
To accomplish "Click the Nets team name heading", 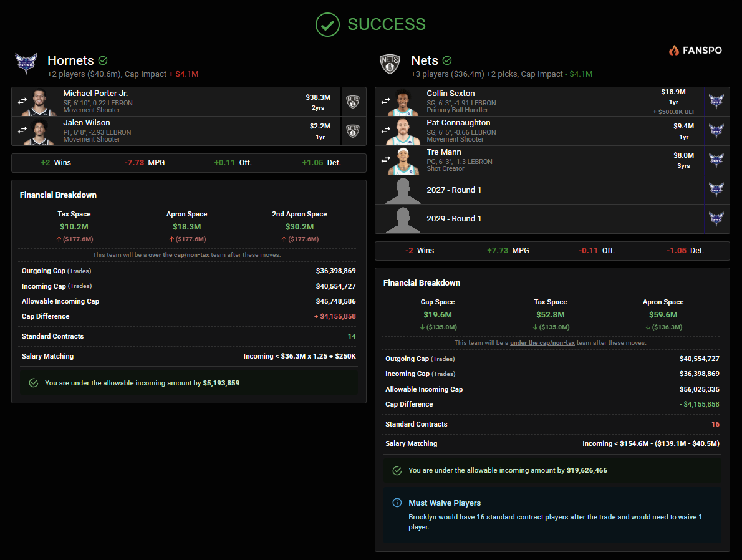I will 425,60.
